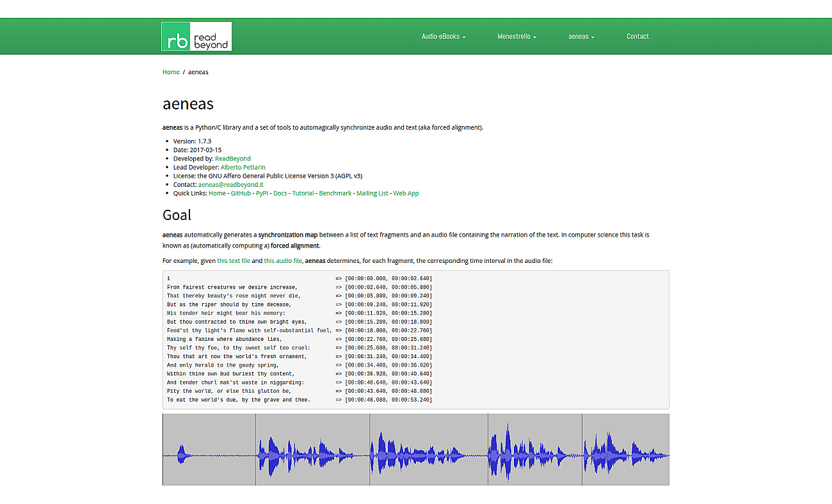
Task: Open the Tutorial quick link
Action: coord(303,193)
